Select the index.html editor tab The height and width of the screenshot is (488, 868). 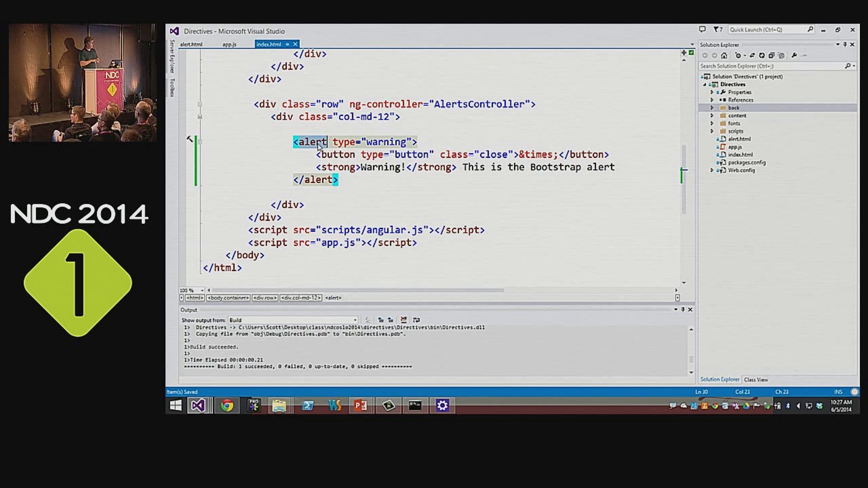click(x=268, y=44)
